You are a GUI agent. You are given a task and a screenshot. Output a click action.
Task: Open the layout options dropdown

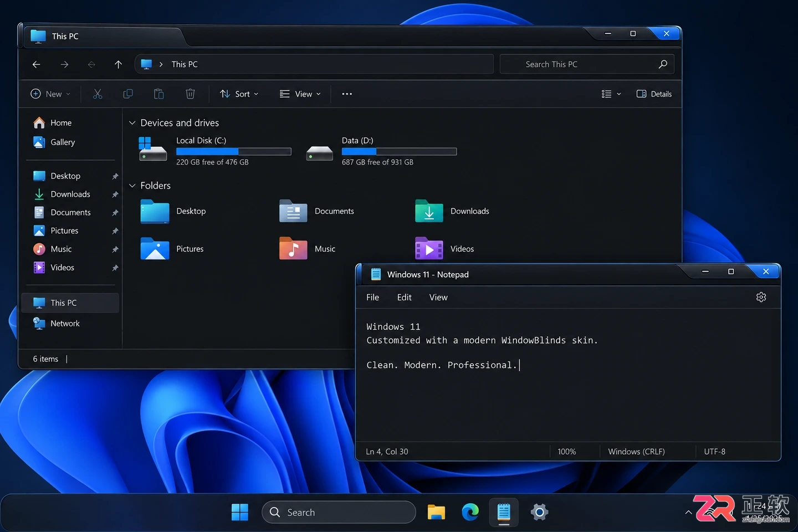point(611,94)
